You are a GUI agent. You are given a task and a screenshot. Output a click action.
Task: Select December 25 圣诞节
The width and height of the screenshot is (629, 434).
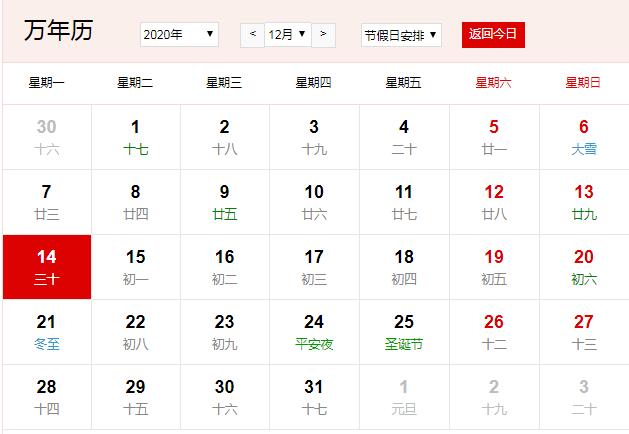pos(404,332)
